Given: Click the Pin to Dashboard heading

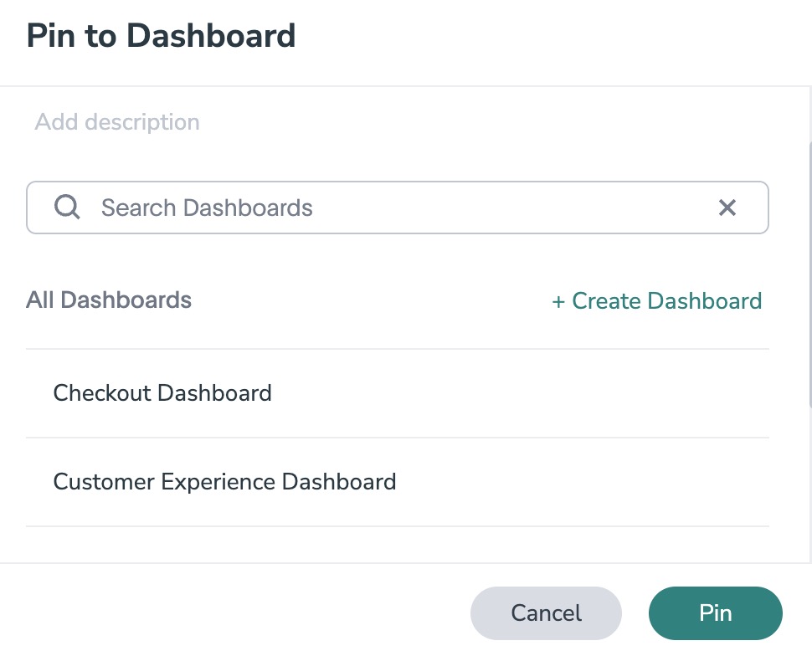Looking at the screenshot, I should click(161, 36).
